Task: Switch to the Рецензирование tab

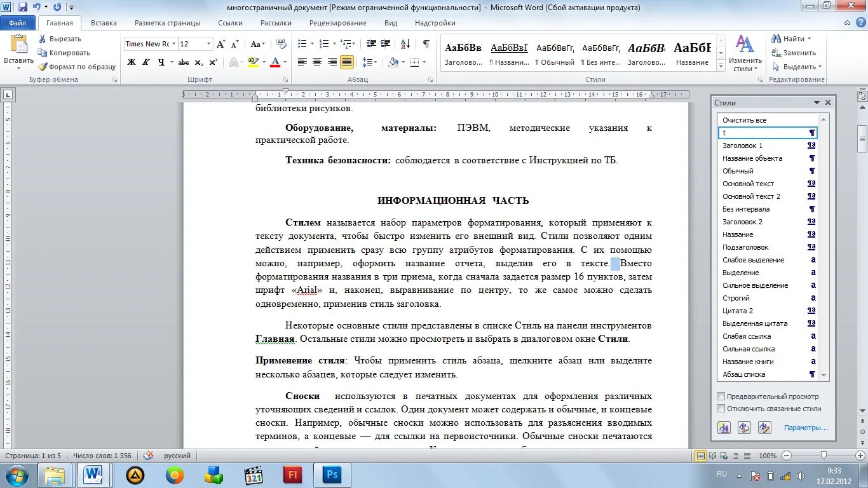Action: (338, 23)
